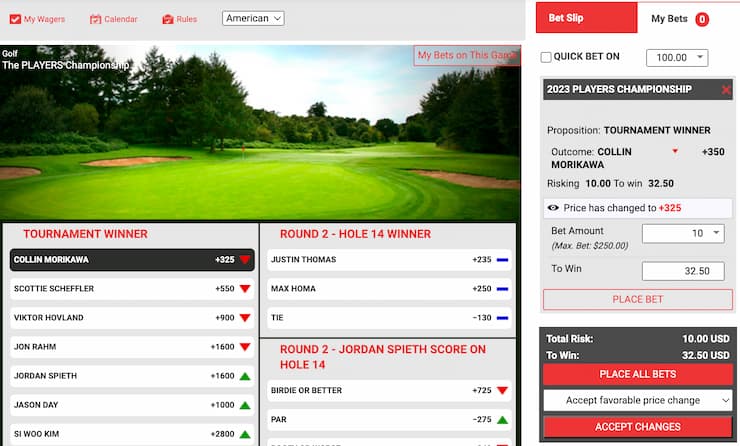
Task: Click blue dash indicator on Justin Thomas row
Action: 502,260
